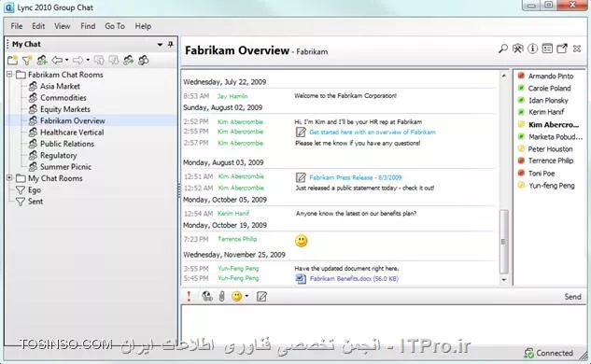Click the back arrow in My Chat toolbar

click(57, 60)
